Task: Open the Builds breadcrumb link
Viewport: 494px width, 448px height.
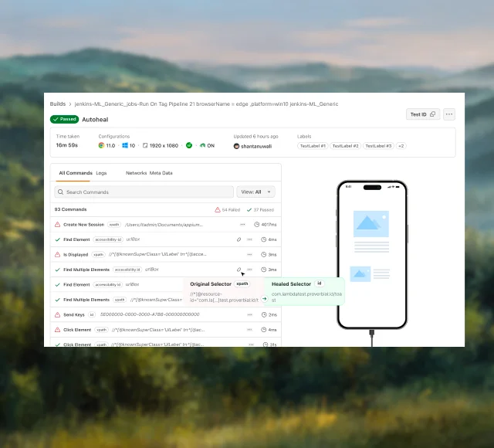Action: 58,104
